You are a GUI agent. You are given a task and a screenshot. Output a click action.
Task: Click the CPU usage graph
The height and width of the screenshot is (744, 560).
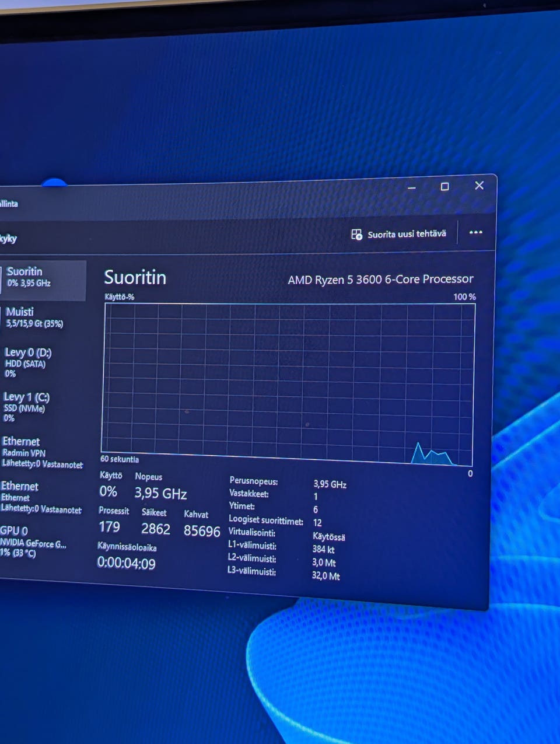[288, 384]
